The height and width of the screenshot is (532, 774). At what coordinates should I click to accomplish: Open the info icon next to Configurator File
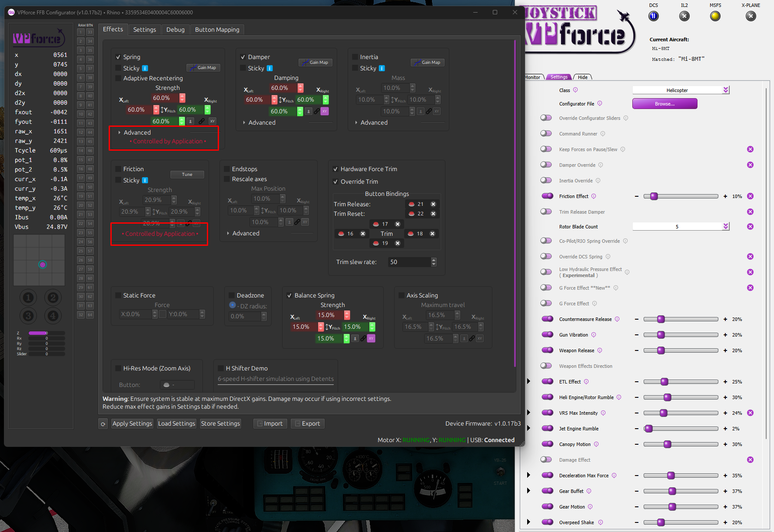click(600, 103)
